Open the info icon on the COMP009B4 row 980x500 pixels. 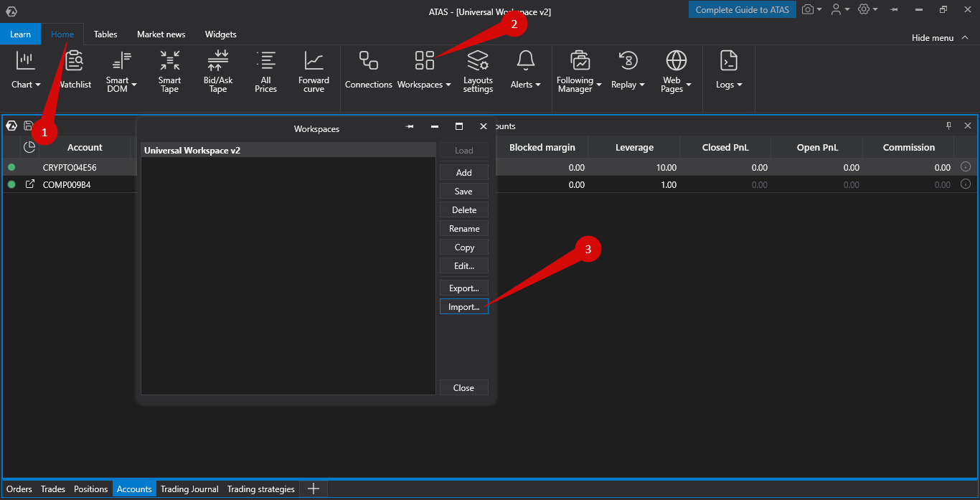pyautogui.click(x=966, y=184)
